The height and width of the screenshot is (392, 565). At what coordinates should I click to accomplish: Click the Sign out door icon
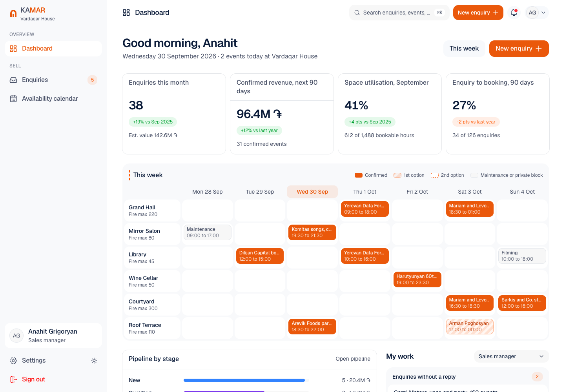pos(13,379)
